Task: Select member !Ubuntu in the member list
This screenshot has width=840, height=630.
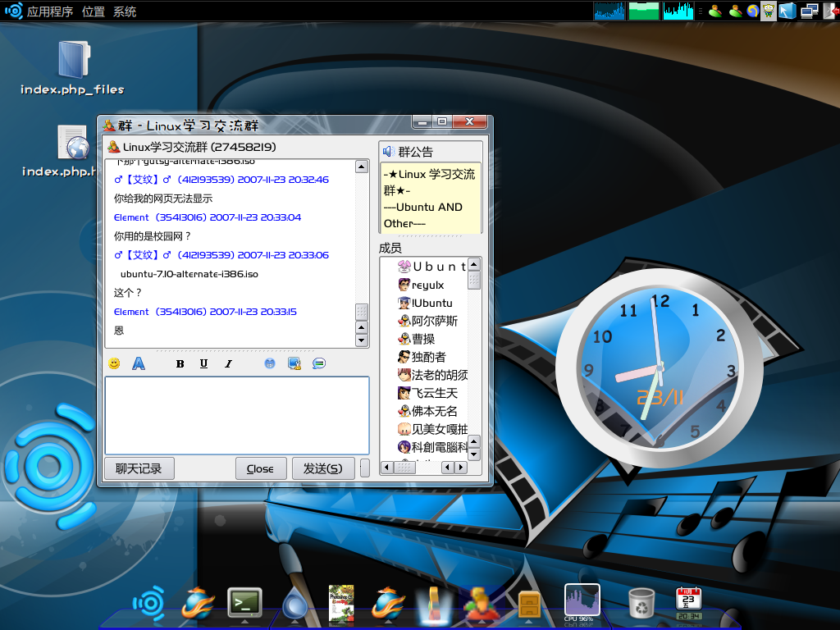Action: click(425, 303)
